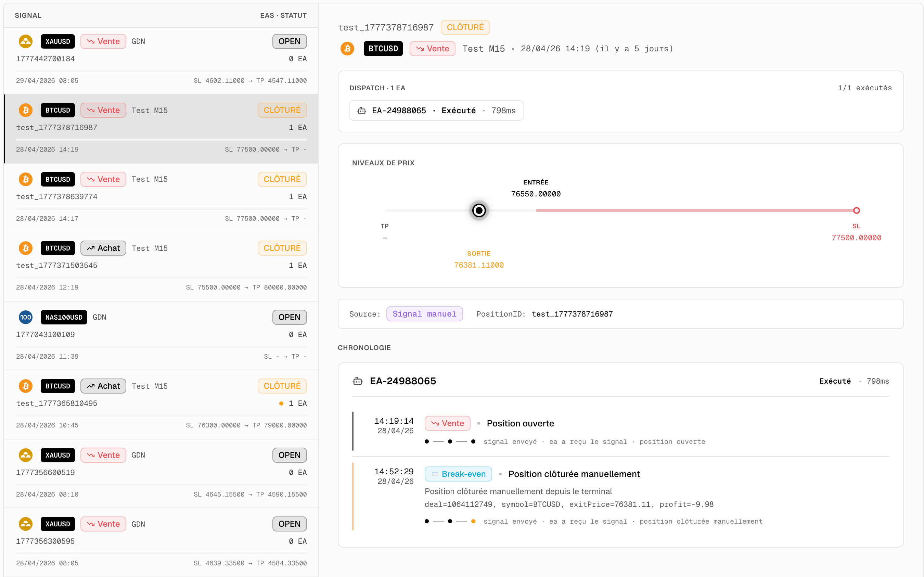Click SL 75500.00000 → TP 80000.00000 text

click(246, 287)
